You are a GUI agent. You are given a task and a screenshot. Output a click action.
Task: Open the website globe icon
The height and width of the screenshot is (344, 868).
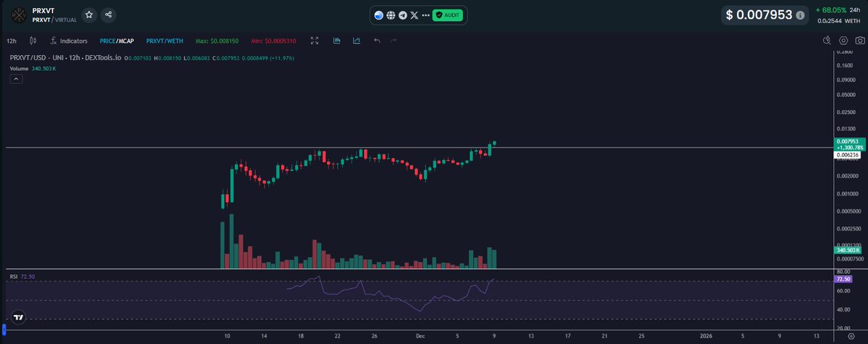(x=391, y=15)
